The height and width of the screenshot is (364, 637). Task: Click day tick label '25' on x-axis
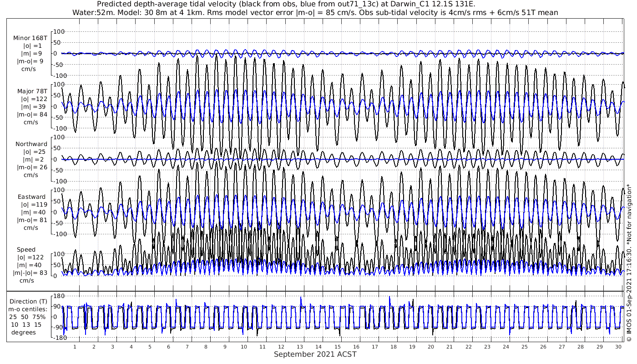tap(525, 347)
